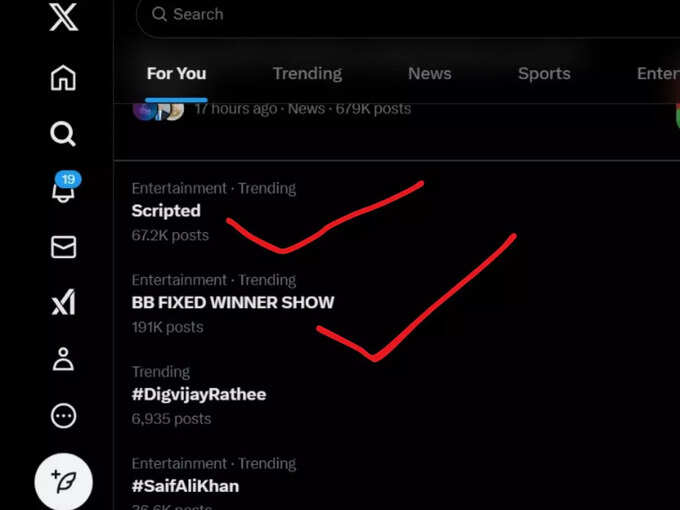Click the compose post feather button
Screen dimensions: 680x510
click(x=63, y=482)
